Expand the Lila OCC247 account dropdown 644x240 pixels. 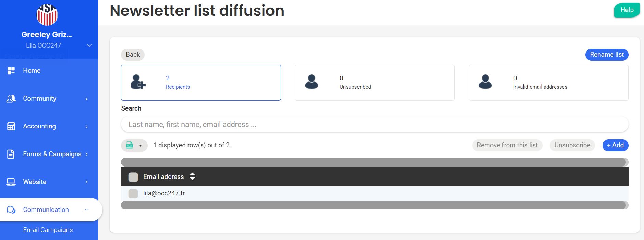point(89,46)
